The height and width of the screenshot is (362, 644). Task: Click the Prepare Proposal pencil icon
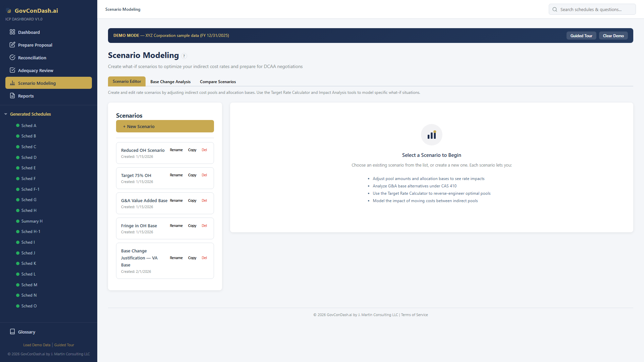click(x=12, y=45)
